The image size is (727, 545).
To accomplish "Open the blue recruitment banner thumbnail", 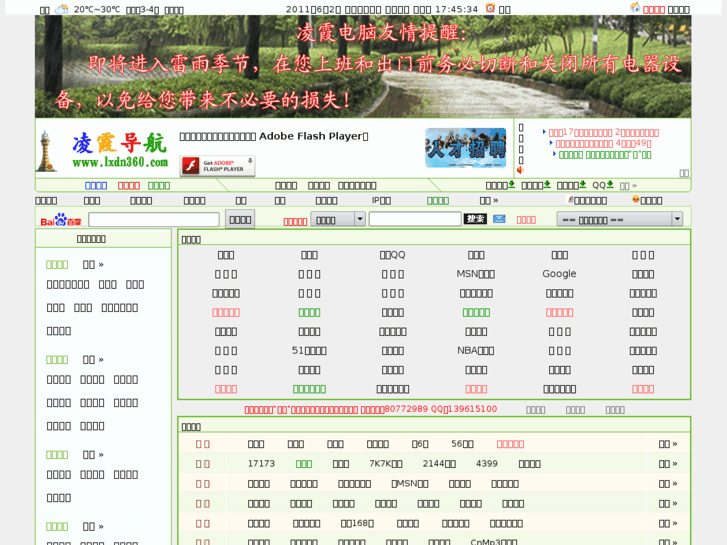I will pos(466,148).
